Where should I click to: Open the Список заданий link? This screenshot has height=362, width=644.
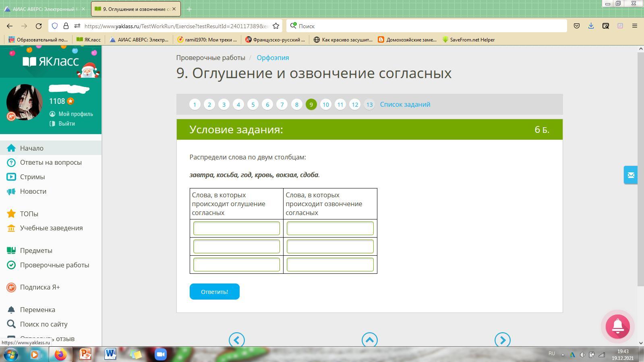coord(405,104)
